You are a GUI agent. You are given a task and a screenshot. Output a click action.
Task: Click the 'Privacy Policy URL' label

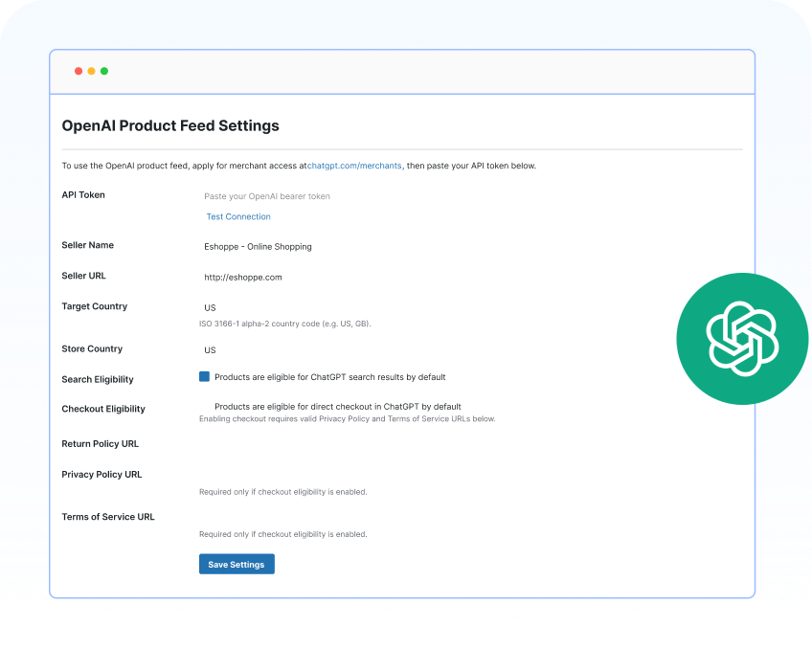[x=101, y=474]
